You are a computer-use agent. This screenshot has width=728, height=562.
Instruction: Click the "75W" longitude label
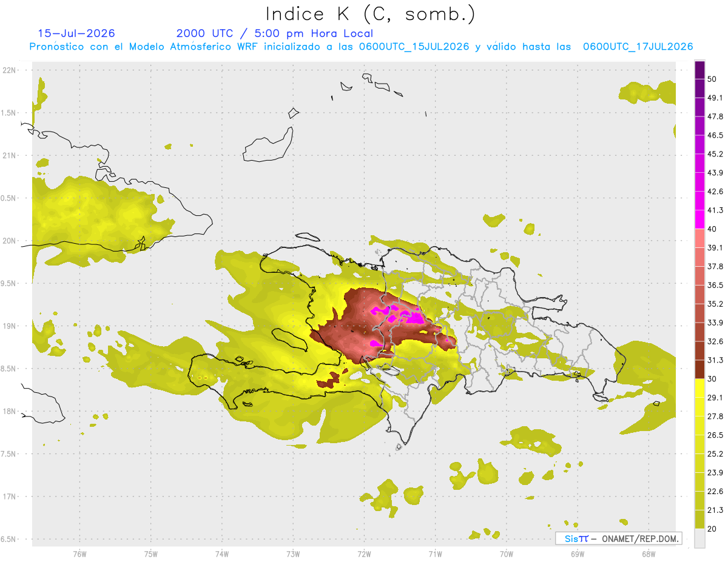coord(150,554)
